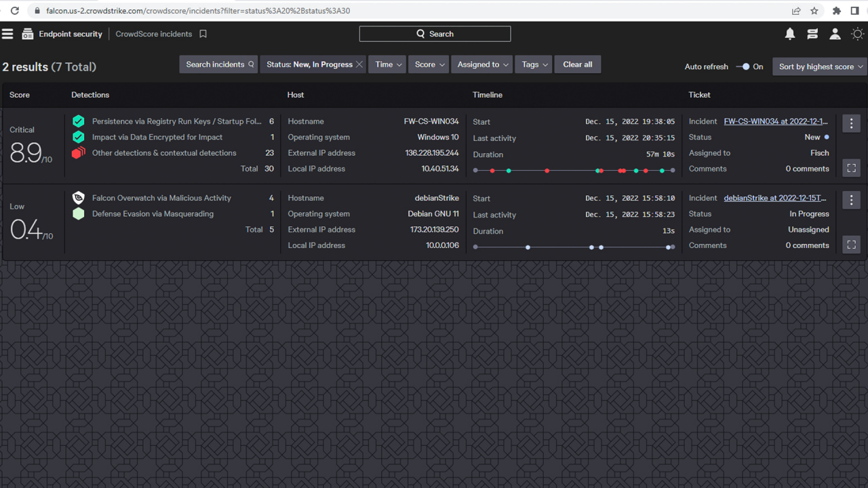Open debianStrike incident link

[775, 198]
